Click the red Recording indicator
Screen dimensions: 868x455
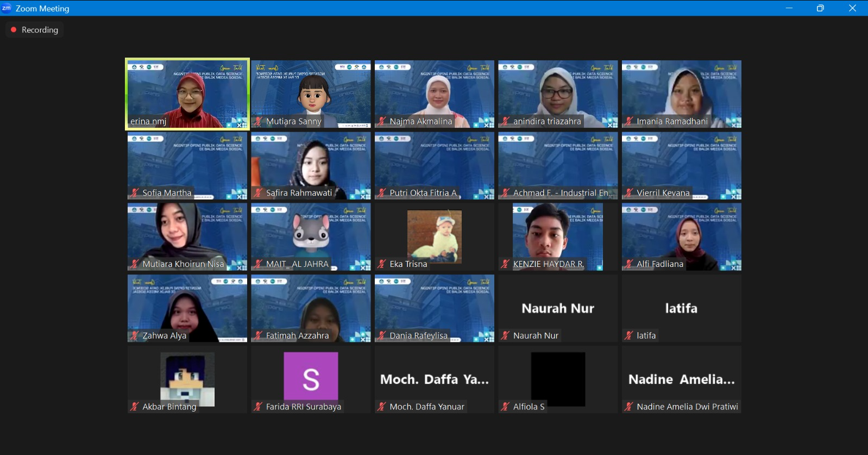point(14,30)
